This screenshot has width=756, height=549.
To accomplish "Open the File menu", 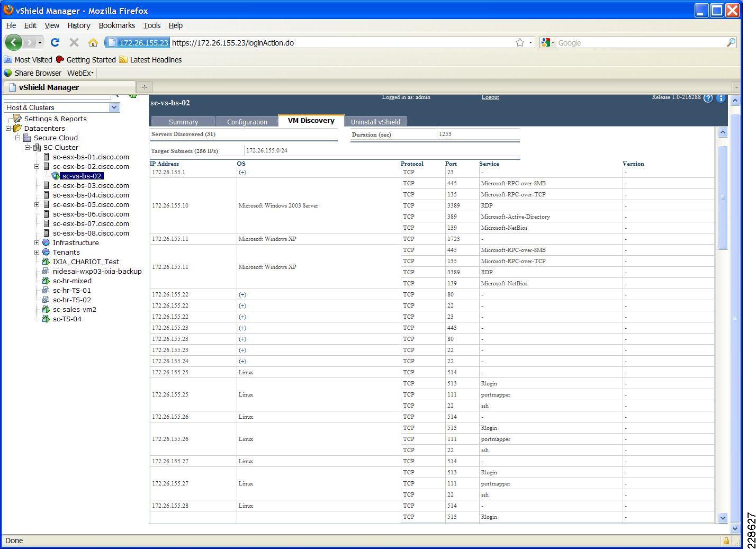I will (x=11, y=25).
